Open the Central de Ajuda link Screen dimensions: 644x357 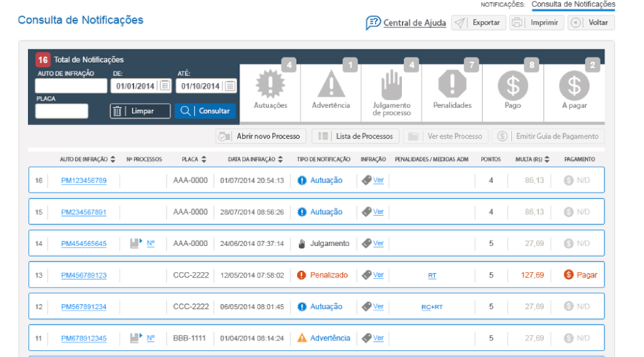coord(414,23)
